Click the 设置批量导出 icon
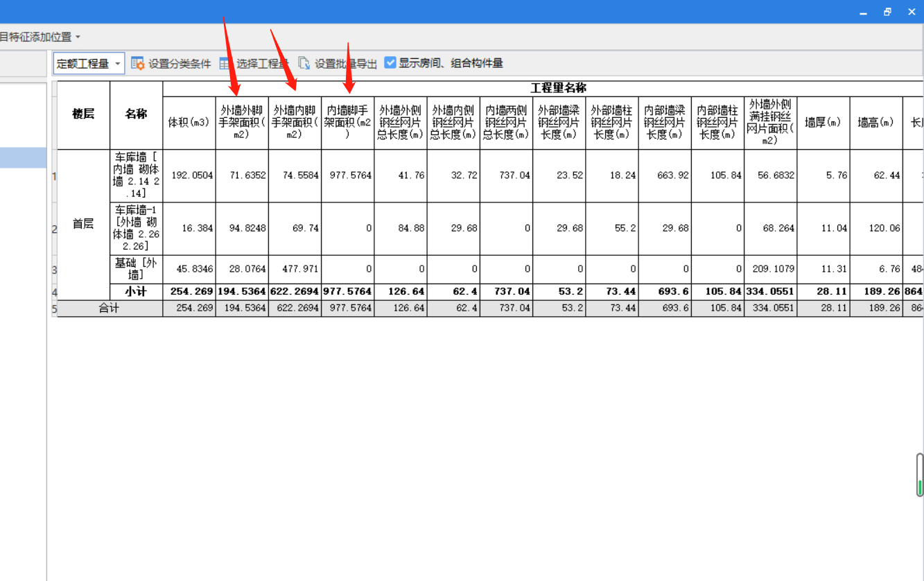 click(304, 64)
